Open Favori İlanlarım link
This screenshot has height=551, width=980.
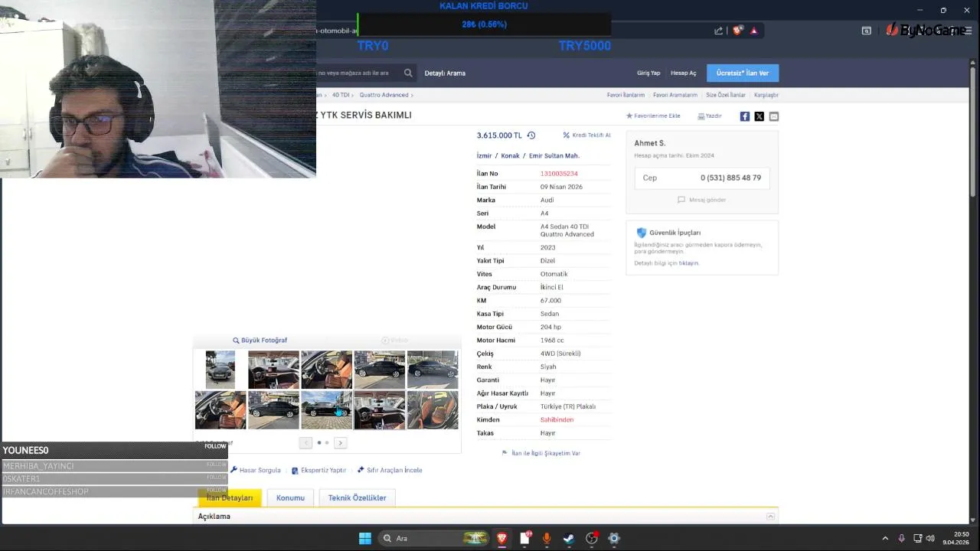coord(626,95)
